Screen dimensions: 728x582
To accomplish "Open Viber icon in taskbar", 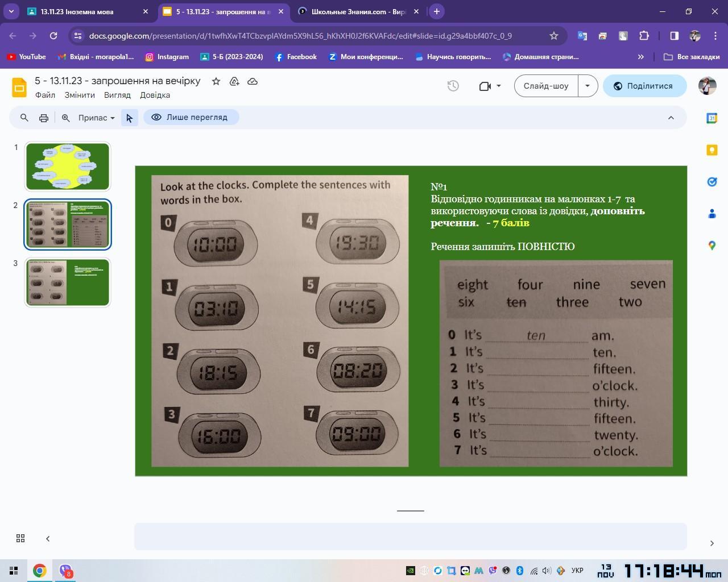I will tap(66, 571).
